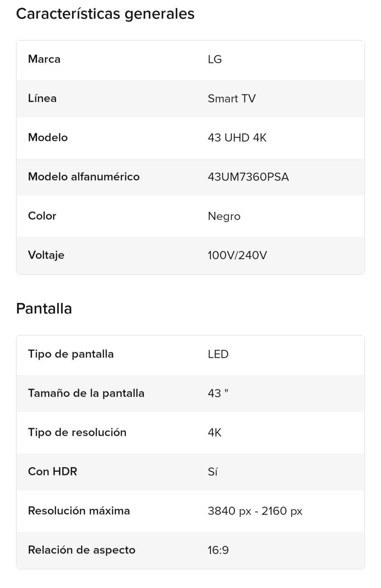Click the 4K resolution type value
Screen dimensions: 381x588
click(x=214, y=433)
